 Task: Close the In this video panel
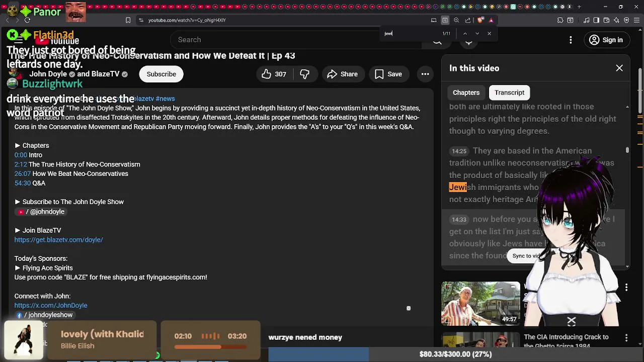pos(619,68)
